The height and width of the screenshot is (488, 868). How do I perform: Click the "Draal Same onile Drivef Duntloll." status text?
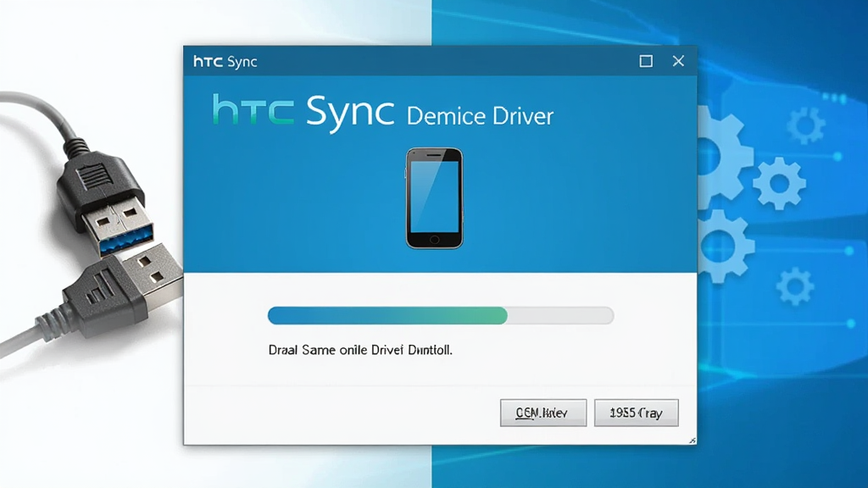(x=360, y=350)
